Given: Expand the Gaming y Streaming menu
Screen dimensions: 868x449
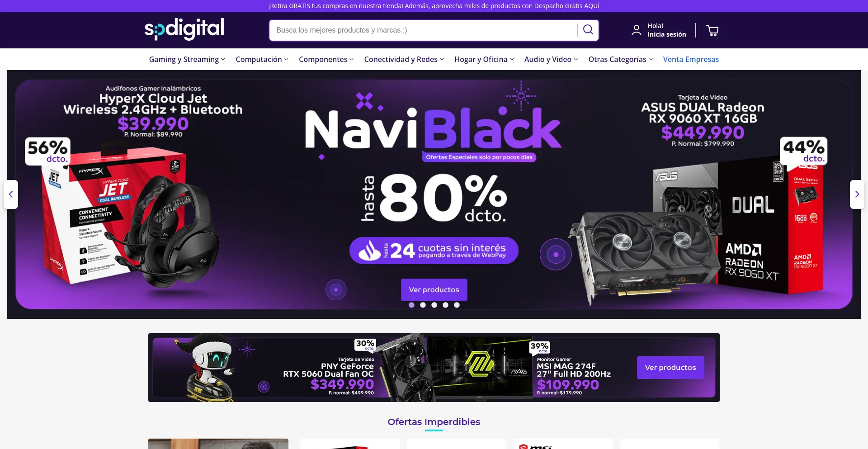Looking at the screenshot, I should (187, 59).
